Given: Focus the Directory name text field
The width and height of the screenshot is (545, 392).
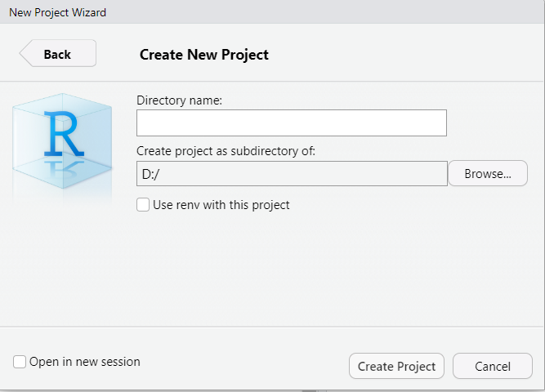Looking at the screenshot, I should (291, 122).
